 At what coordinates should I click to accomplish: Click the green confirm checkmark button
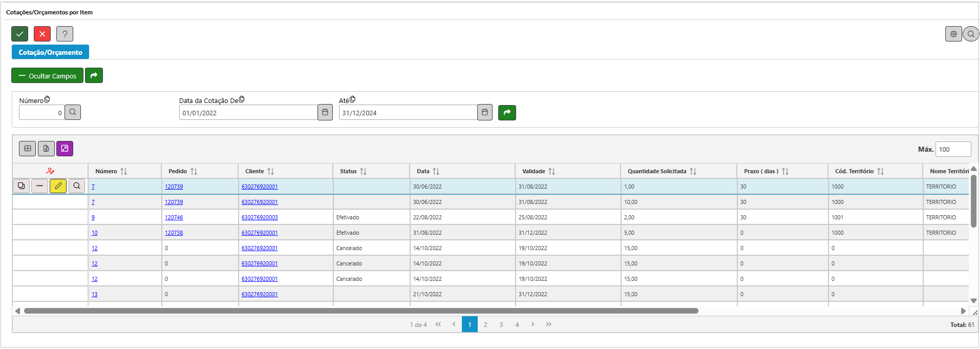click(20, 34)
